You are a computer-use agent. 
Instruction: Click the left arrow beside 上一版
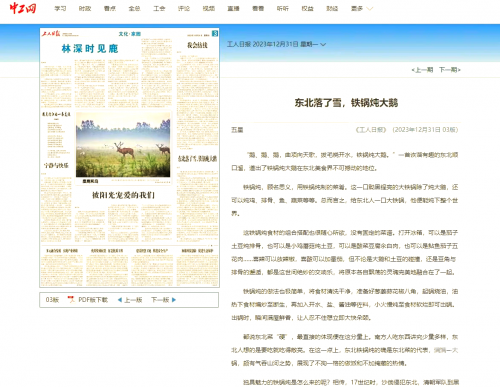pos(120,300)
